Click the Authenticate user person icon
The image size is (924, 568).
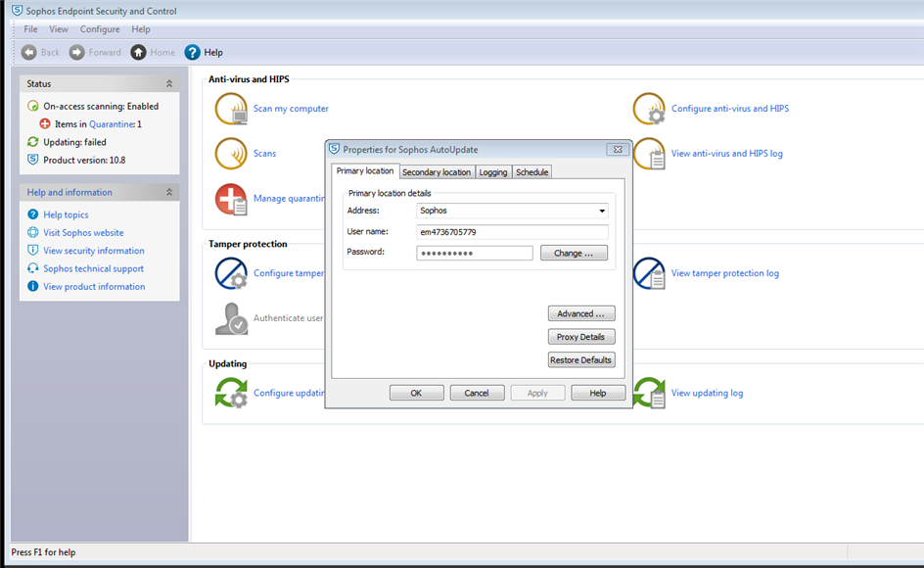pos(231,318)
